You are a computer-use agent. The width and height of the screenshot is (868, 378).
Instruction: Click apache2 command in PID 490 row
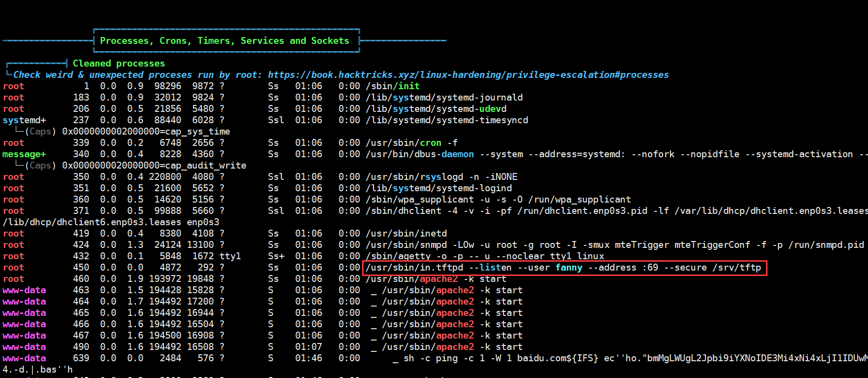(x=452, y=347)
